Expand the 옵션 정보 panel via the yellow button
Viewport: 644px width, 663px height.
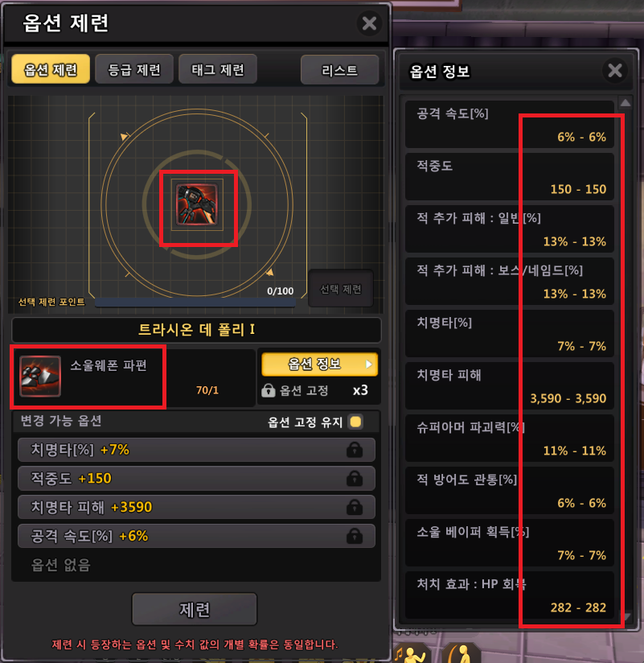click(x=319, y=364)
